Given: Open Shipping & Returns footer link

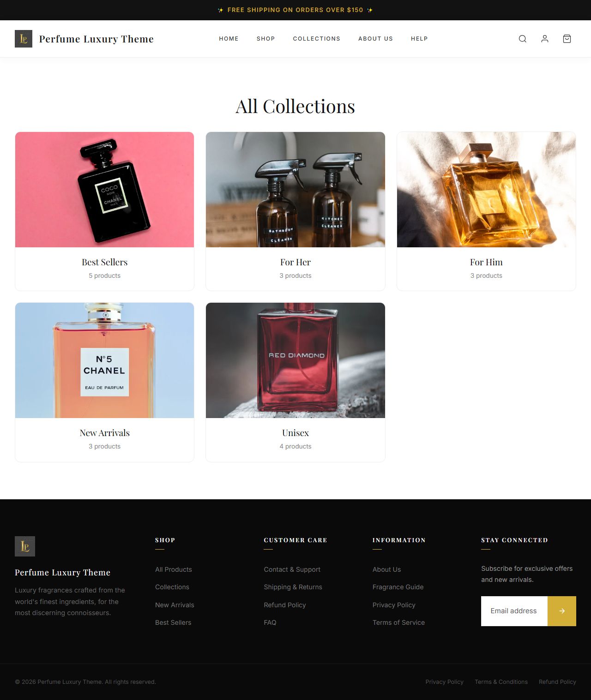Looking at the screenshot, I should click(293, 587).
